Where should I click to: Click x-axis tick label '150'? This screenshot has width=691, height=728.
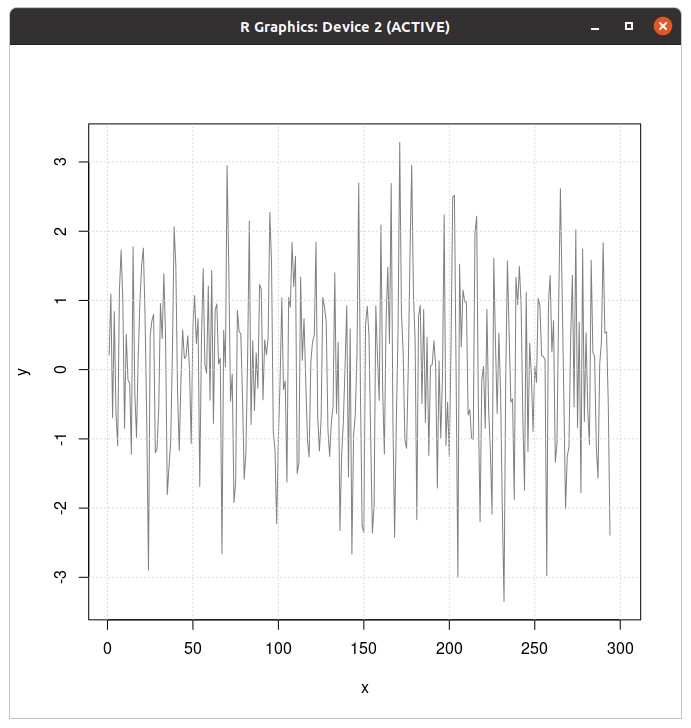tap(364, 648)
